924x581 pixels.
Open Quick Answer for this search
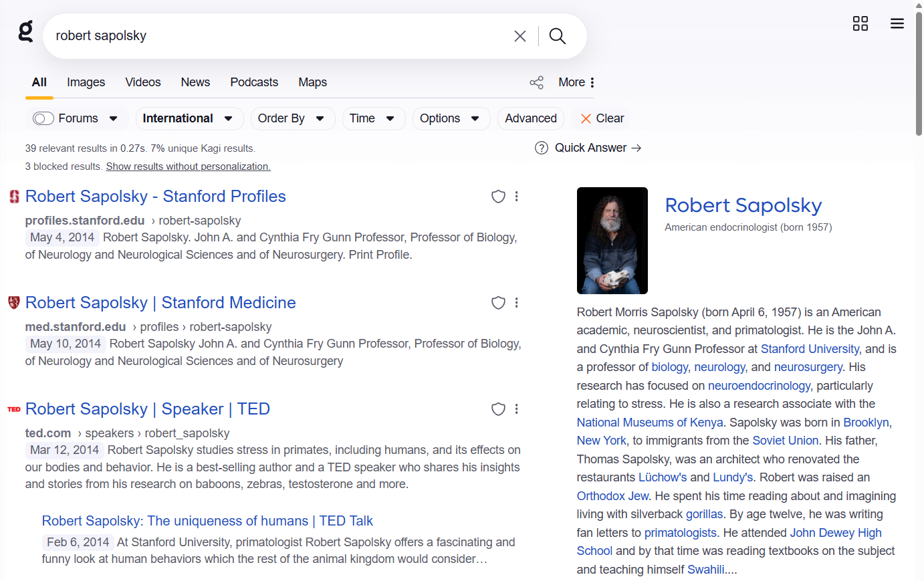point(588,148)
